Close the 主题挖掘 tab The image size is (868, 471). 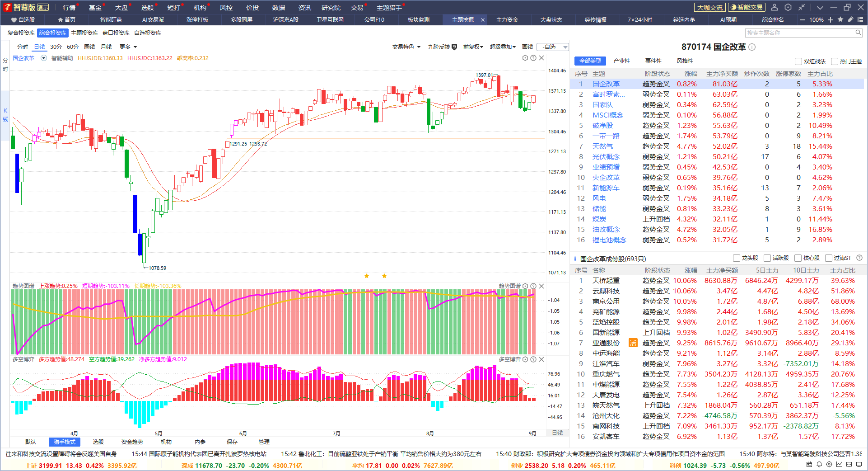coord(483,20)
